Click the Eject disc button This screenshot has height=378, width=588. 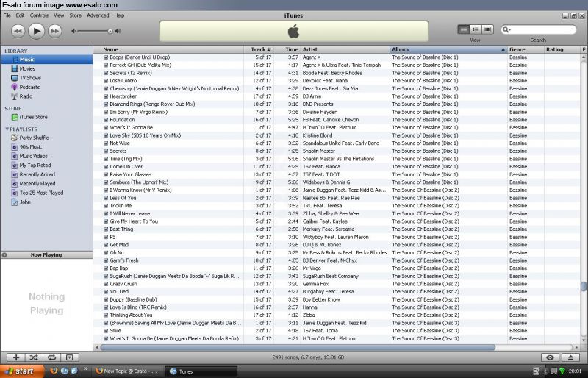tap(571, 357)
